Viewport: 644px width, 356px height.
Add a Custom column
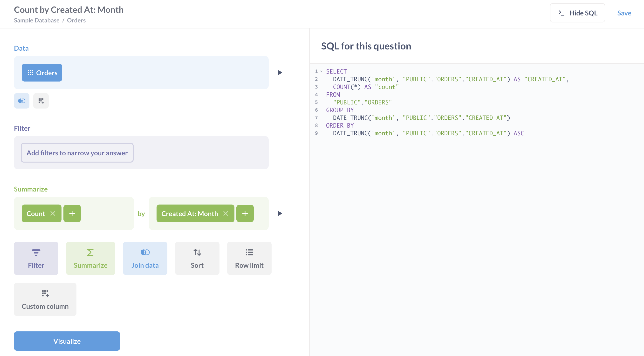pyautogui.click(x=45, y=299)
